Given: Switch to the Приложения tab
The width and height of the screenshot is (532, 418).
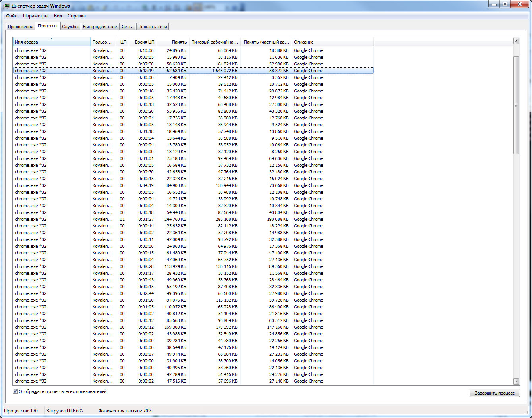Looking at the screenshot, I should (x=21, y=27).
